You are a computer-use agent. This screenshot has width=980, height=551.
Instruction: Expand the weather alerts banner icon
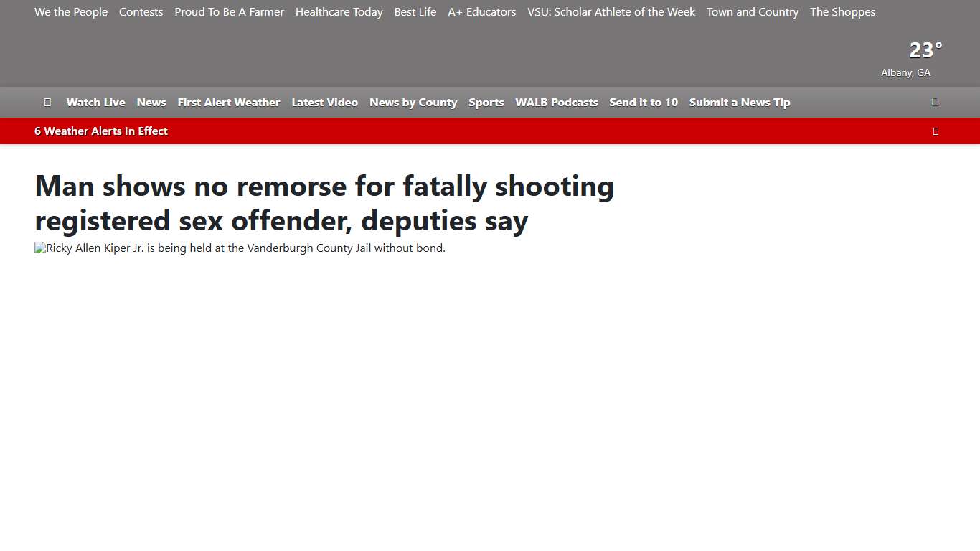(x=935, y=131)
